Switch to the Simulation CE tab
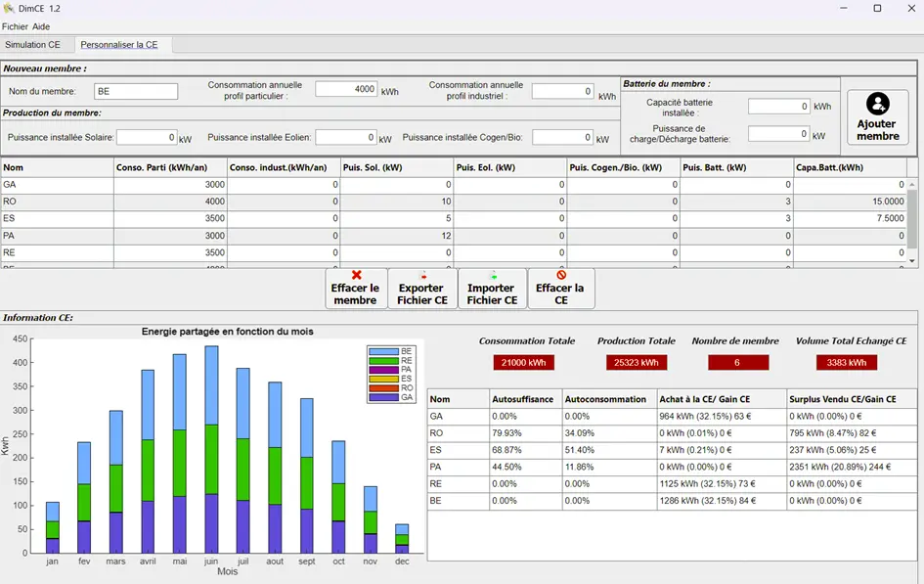The width and height of the screenshot is (924, 584). coord(33,45)
